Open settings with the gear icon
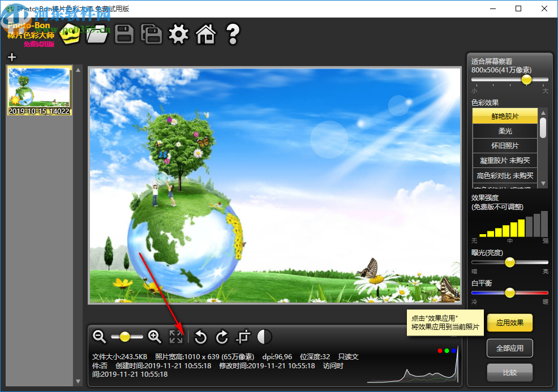 pos(178,34)
